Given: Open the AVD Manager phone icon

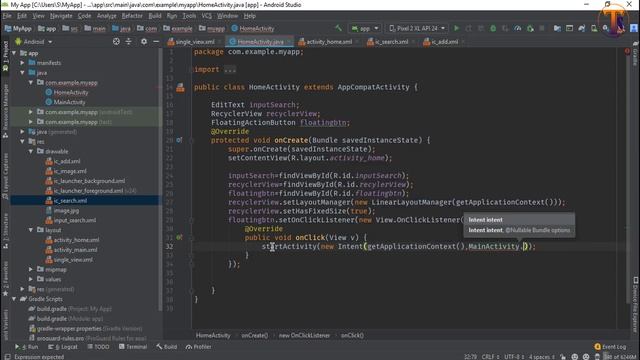Looking at the screenshot, I should 594,28.
